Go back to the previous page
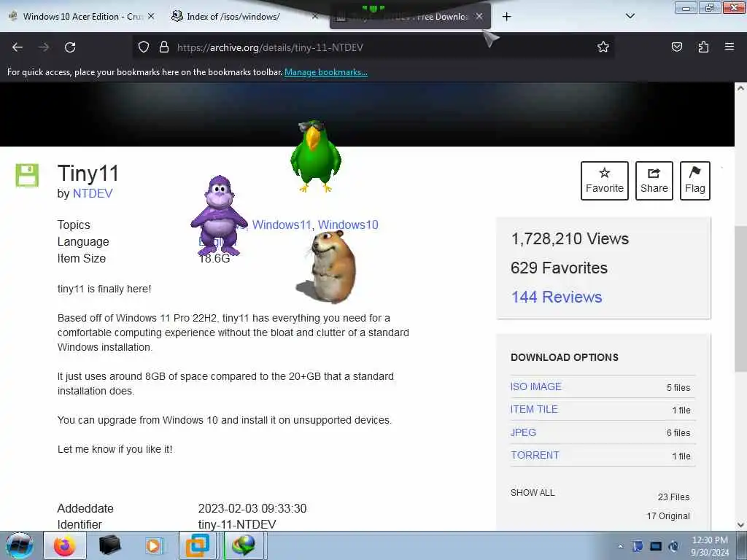Viewport: 747px width, 560px height. (18, 47)
